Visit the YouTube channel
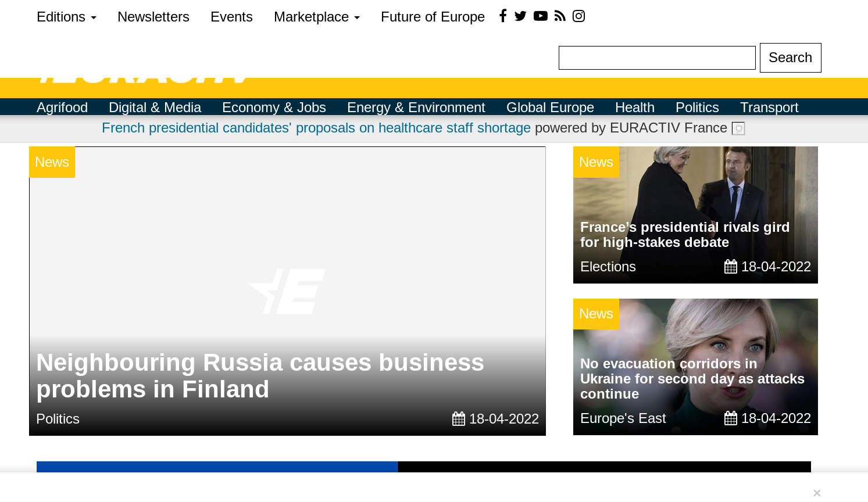Image resolution: width=868 pixels, height=502 pixels. coord(540,16)
